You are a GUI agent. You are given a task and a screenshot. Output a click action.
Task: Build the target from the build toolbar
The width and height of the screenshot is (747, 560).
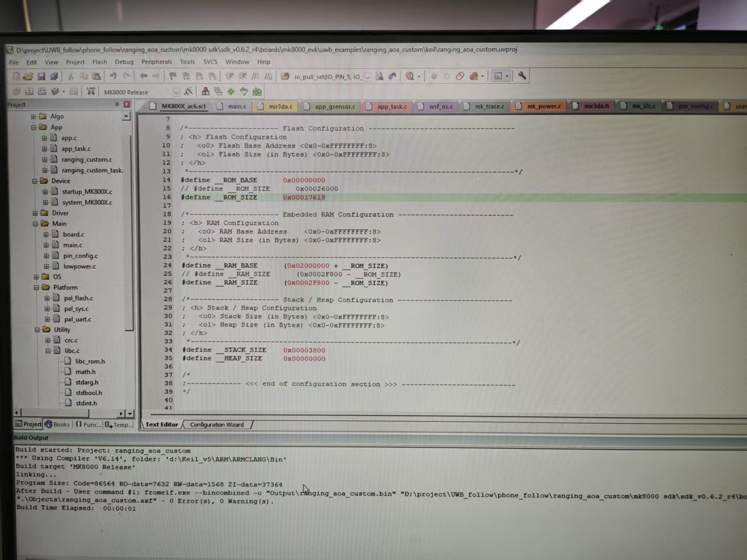29,92
